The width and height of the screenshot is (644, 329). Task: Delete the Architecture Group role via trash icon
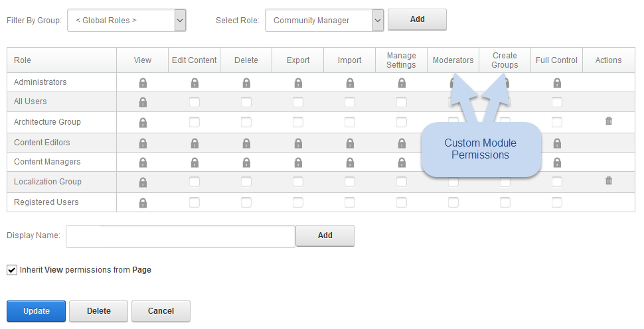(609, 121)
